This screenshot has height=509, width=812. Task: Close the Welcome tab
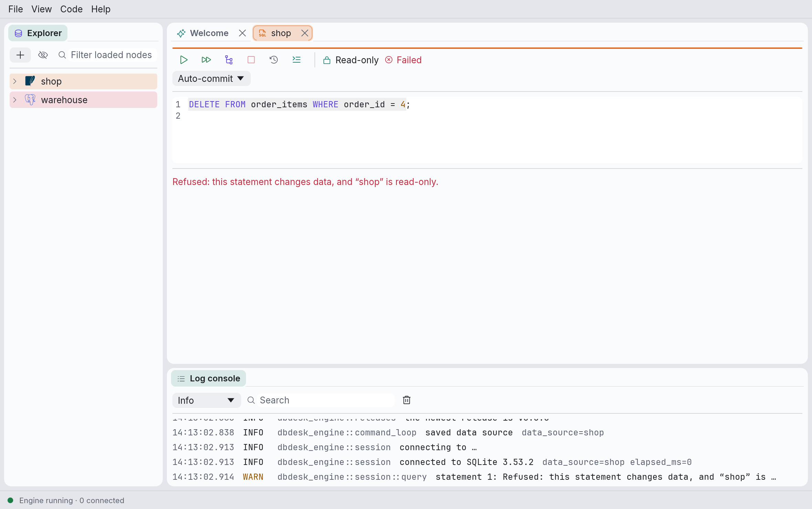(x=242, y=33)
